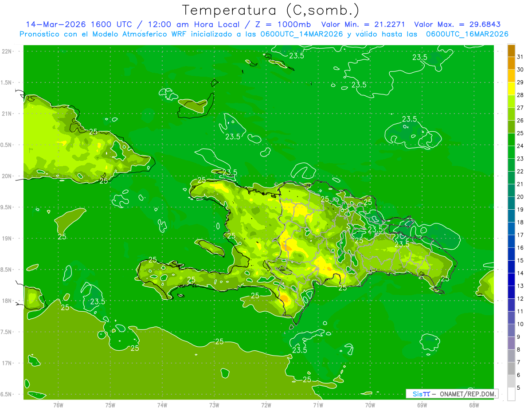Click the '26' value on the color scale
The width and height of the screenshot is (532, 411).
(x=520, y=121)
